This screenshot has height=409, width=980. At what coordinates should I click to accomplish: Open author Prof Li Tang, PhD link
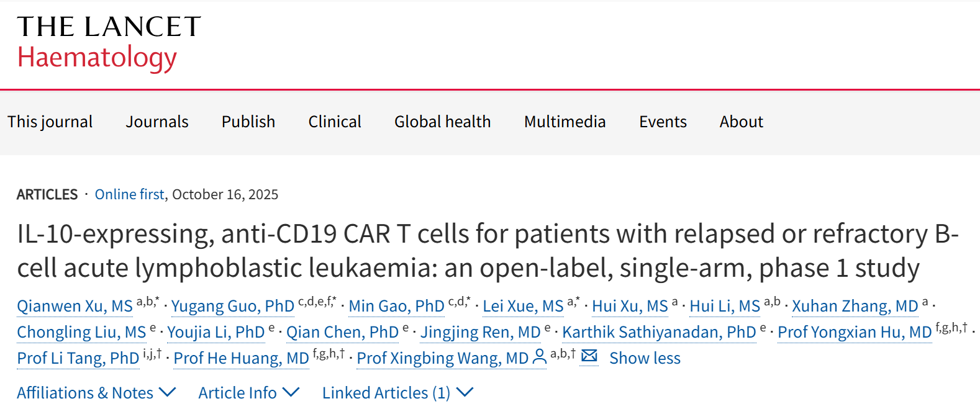(78, 358)
